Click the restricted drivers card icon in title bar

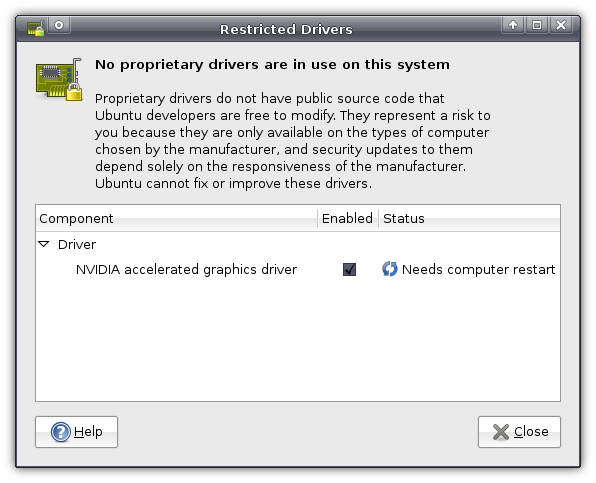[x=36, y=29]
